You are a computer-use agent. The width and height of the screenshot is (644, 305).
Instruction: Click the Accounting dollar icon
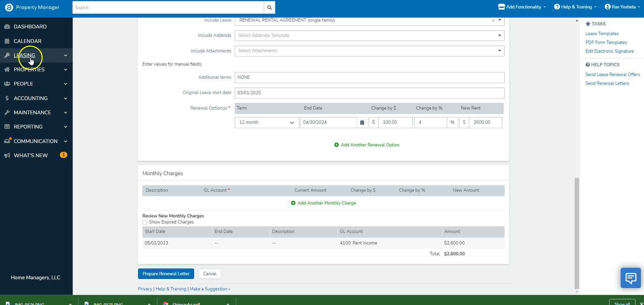pos(6,98)
